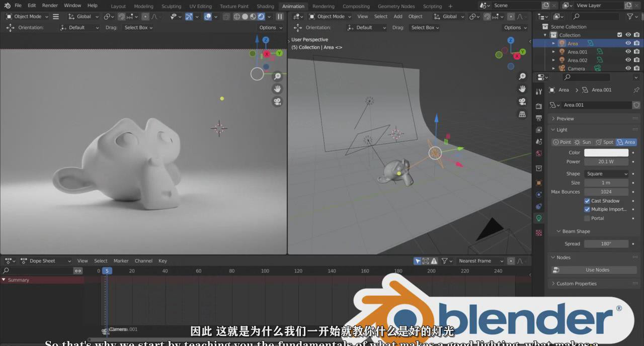Toggle pin icon in properties header

point(636,90)
